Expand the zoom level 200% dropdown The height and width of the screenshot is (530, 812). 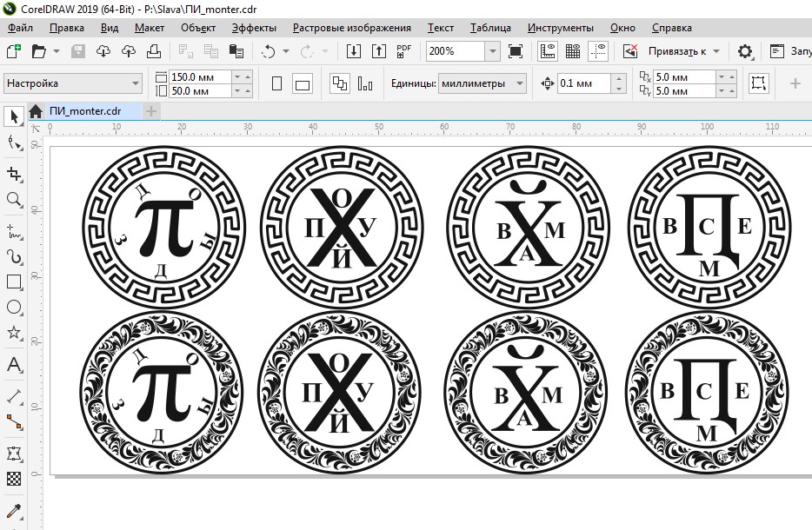493,51
